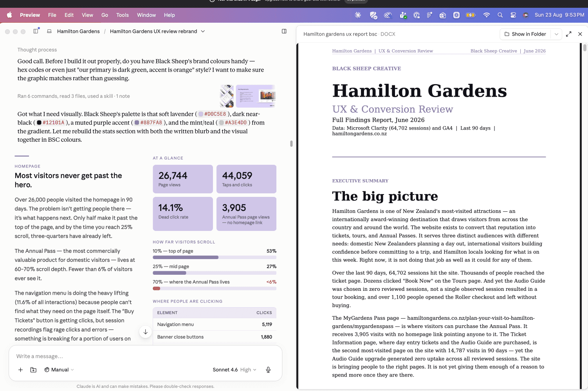Open Control Center
588x391 pixels.
[x=513, y=15]
